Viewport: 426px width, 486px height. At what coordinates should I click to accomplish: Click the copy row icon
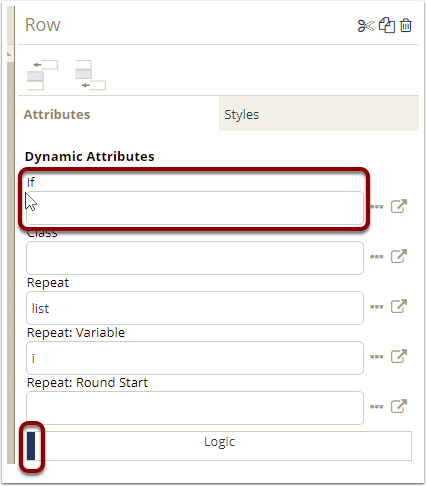click(387, 25)
